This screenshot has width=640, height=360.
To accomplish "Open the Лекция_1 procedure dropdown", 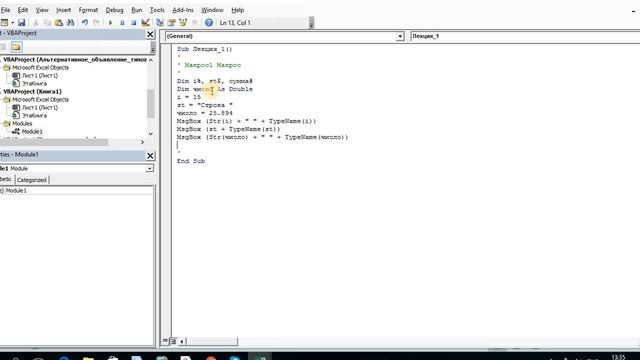I will (x=525, y=36).
